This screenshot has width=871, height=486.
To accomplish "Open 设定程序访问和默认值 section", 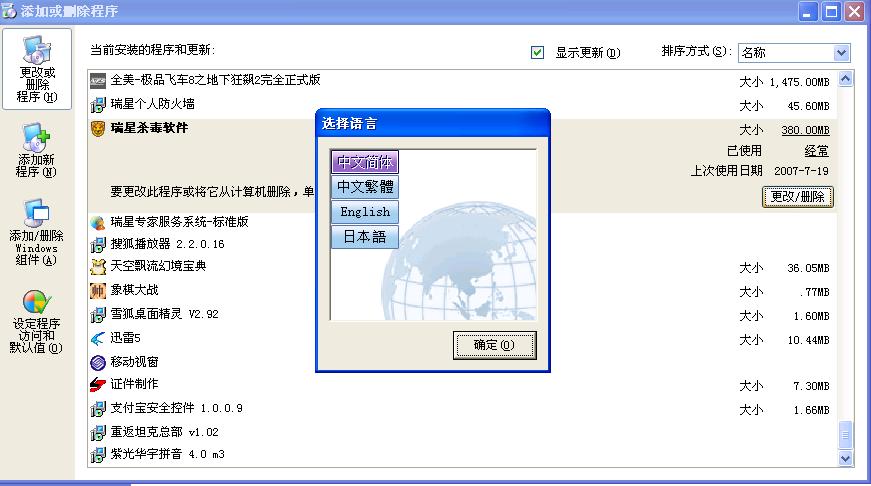I will [37, 322].
